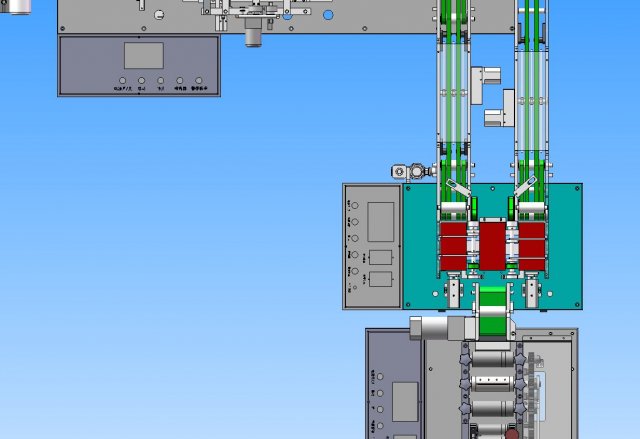Click the display screen on top-left control panel

pyautogui.click(x=143, y=56)
